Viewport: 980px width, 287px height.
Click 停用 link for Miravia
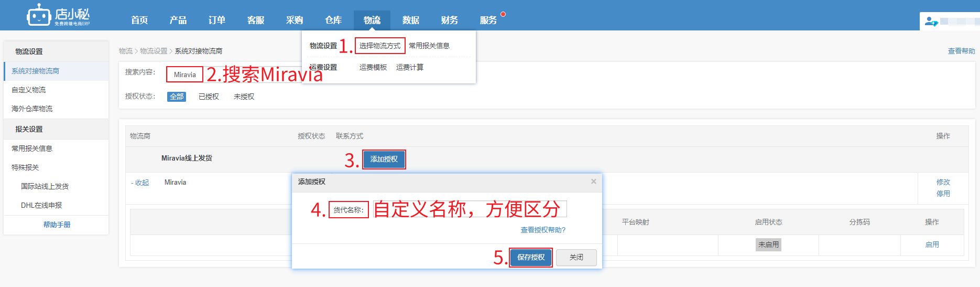[943, 194]
